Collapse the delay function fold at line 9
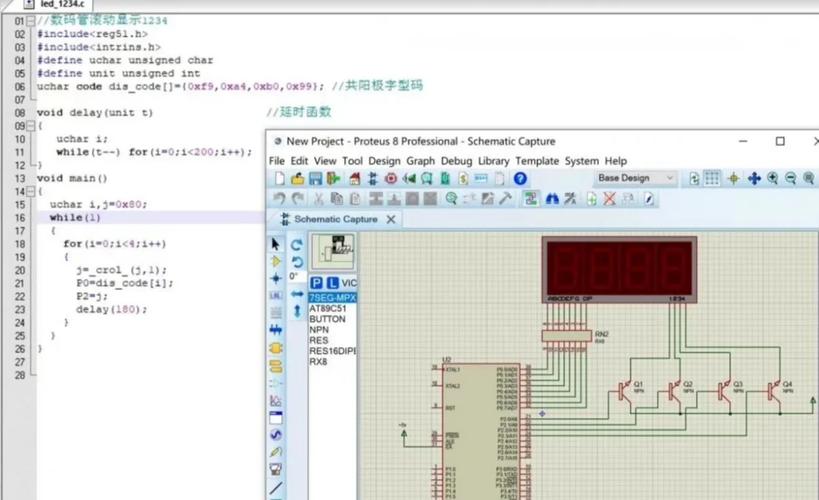The width and height of the screenshot is (819, 500). [30, 126]
